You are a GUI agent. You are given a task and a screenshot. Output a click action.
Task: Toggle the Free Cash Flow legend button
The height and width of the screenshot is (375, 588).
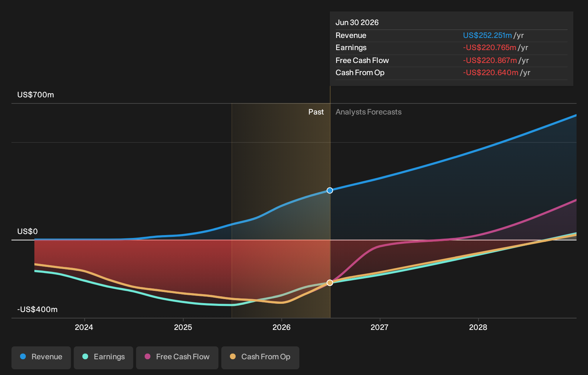click(177, 357)
